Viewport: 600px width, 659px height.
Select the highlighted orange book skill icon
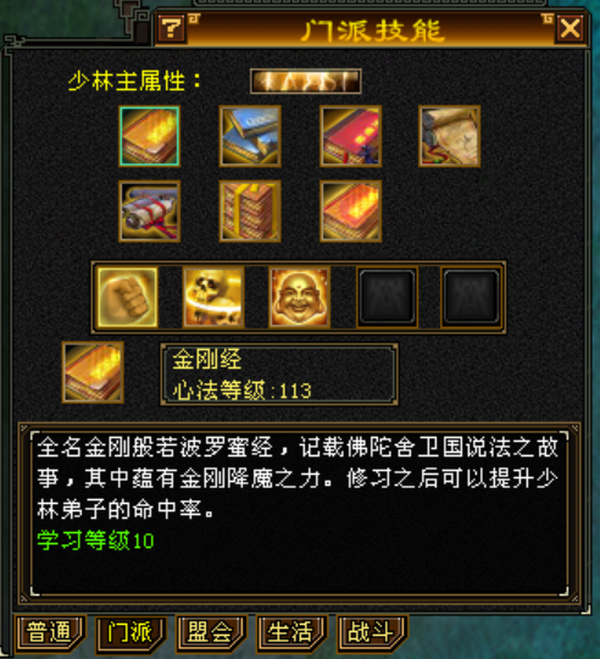(x=150, y=136)
